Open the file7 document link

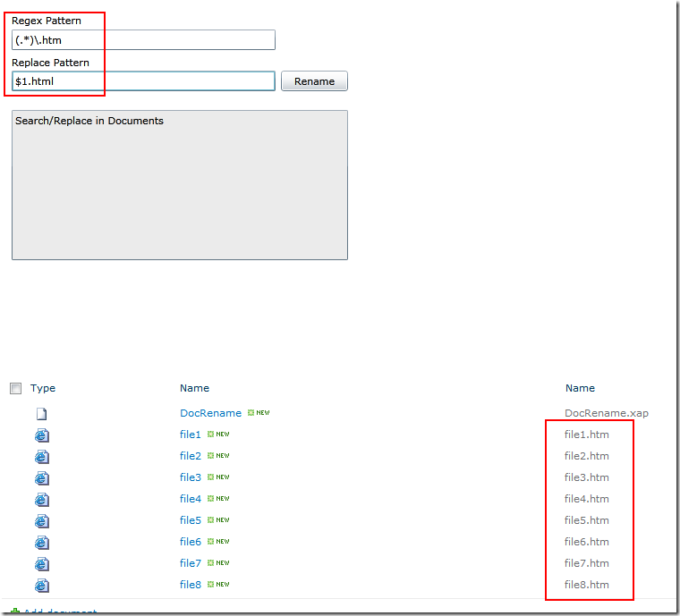pos(190,563)
